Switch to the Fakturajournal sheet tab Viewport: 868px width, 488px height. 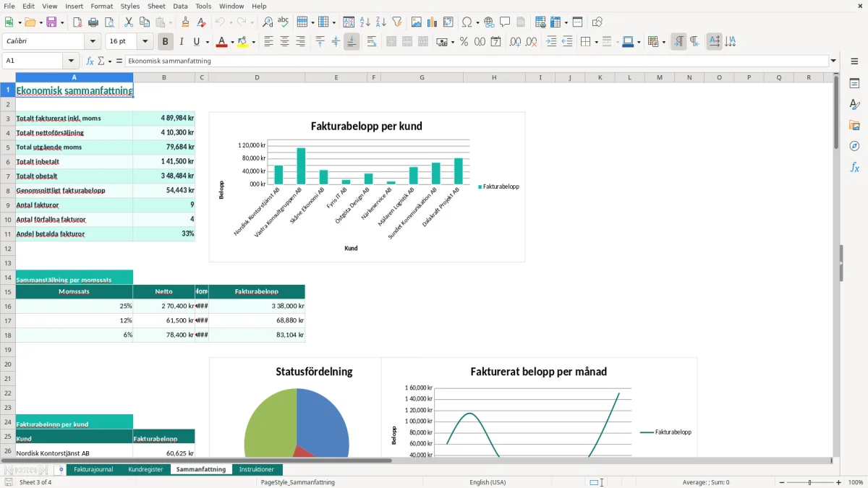point(93,469)
